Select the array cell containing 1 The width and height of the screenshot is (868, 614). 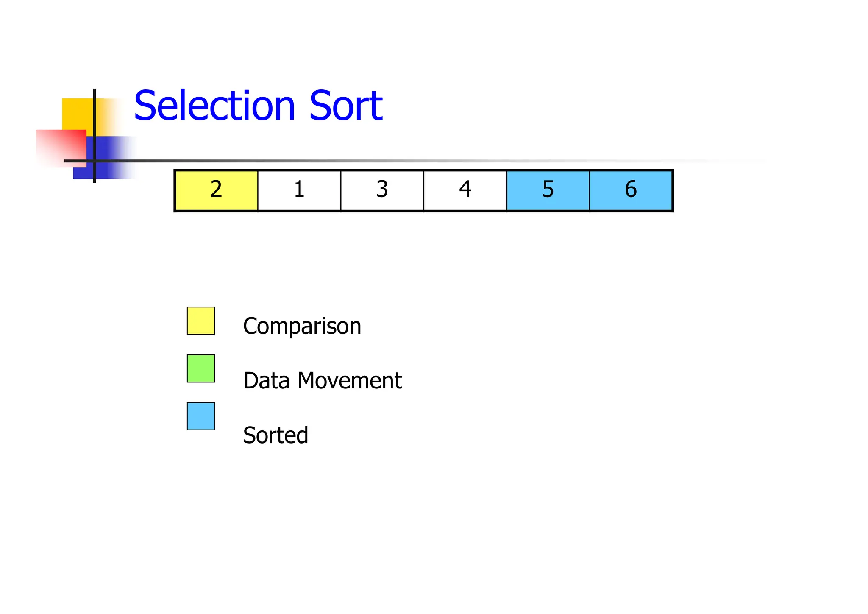[x=299, y=190]
